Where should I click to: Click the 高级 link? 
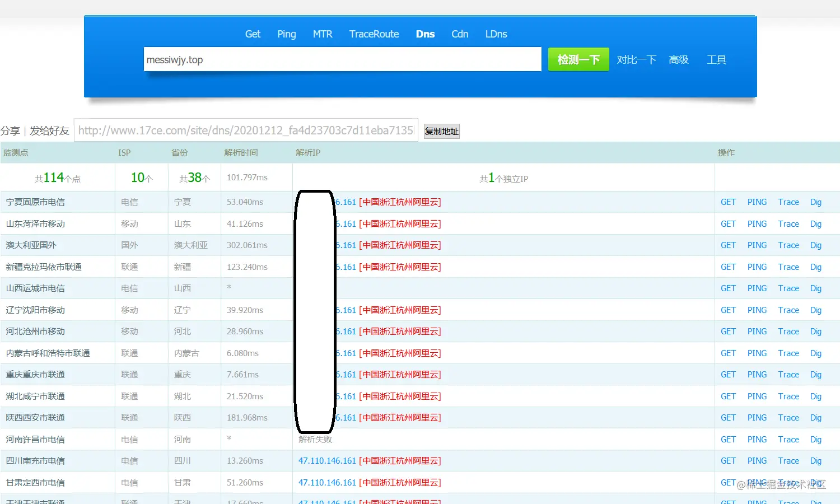[678, 60]
